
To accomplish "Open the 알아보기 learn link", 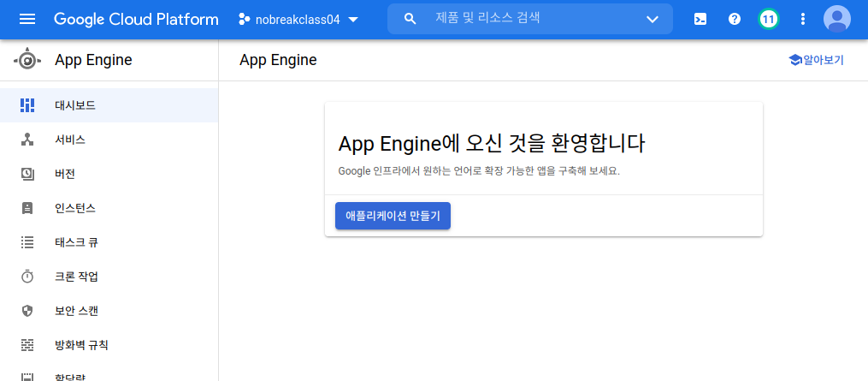I will (x=816, y=61).
